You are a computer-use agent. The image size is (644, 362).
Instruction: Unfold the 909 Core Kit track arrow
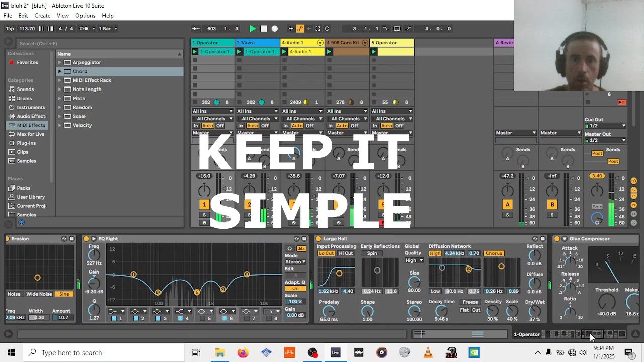(x=365, y=43)
